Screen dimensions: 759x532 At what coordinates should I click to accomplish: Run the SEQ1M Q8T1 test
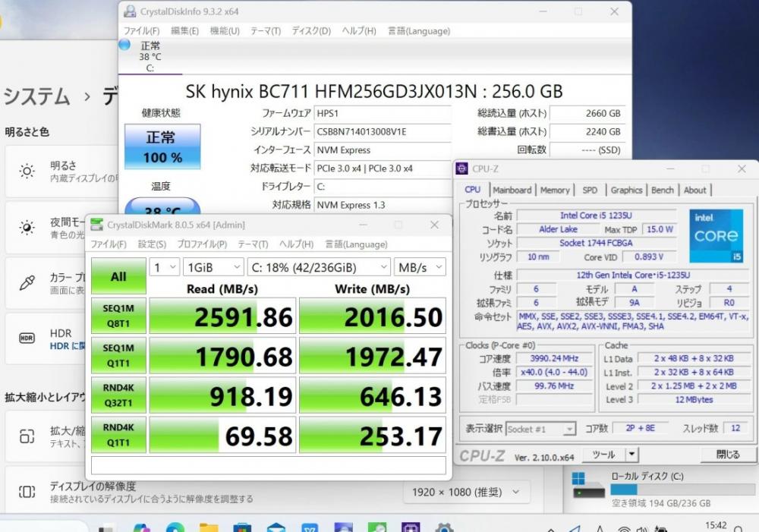point(118,316)
